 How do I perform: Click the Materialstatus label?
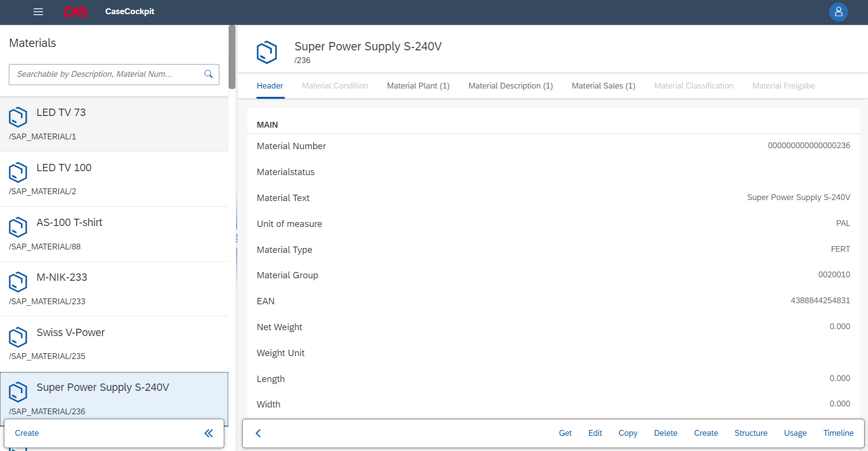[x=286, y=172]
